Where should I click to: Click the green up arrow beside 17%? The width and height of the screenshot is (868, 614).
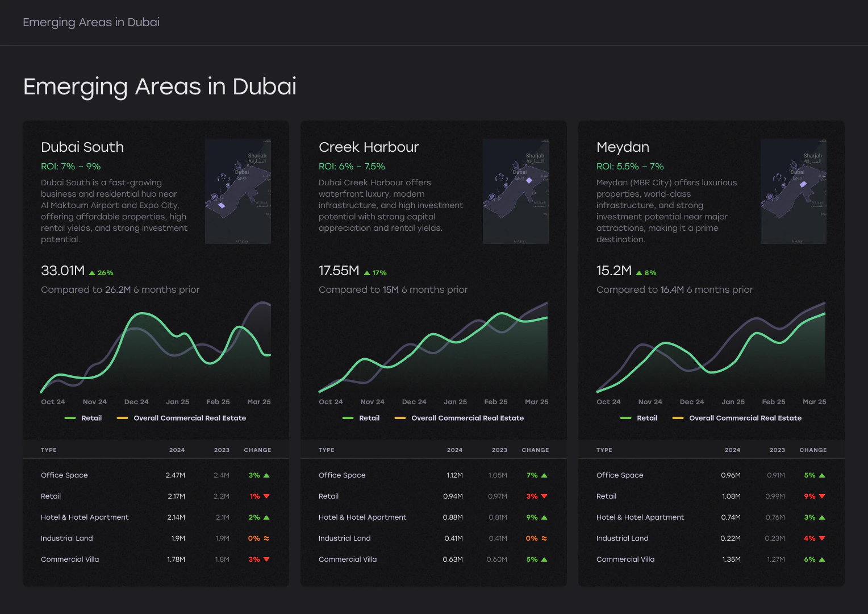[367, 273]
